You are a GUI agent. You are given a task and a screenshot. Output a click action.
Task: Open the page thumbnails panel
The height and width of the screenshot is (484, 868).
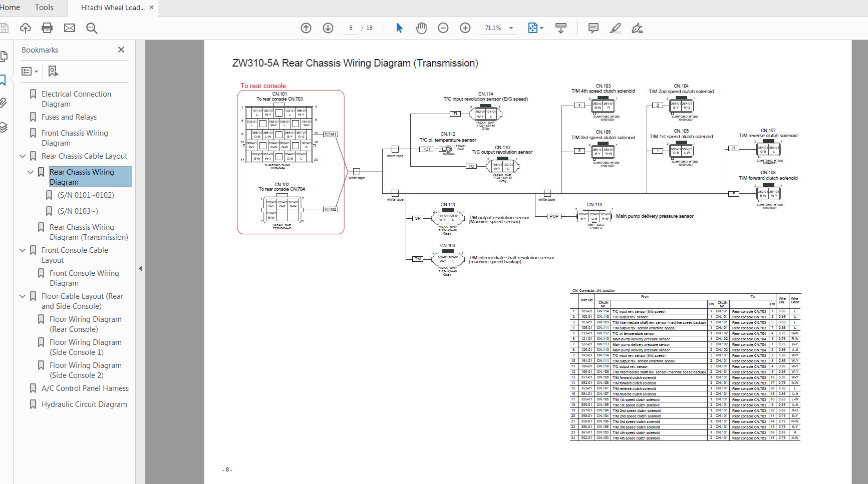point(4,56)
